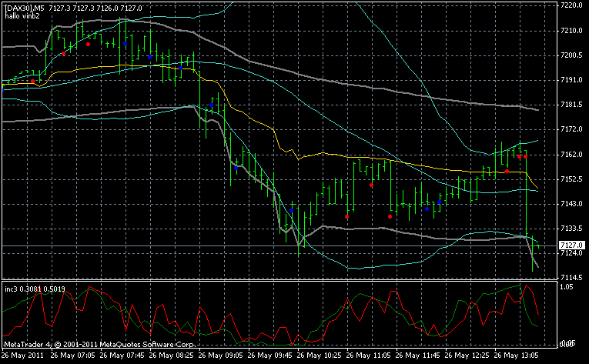Click the '26 May 07:45' time label
This screenshot has height=364, width=589.
click(x=122, y=355)
